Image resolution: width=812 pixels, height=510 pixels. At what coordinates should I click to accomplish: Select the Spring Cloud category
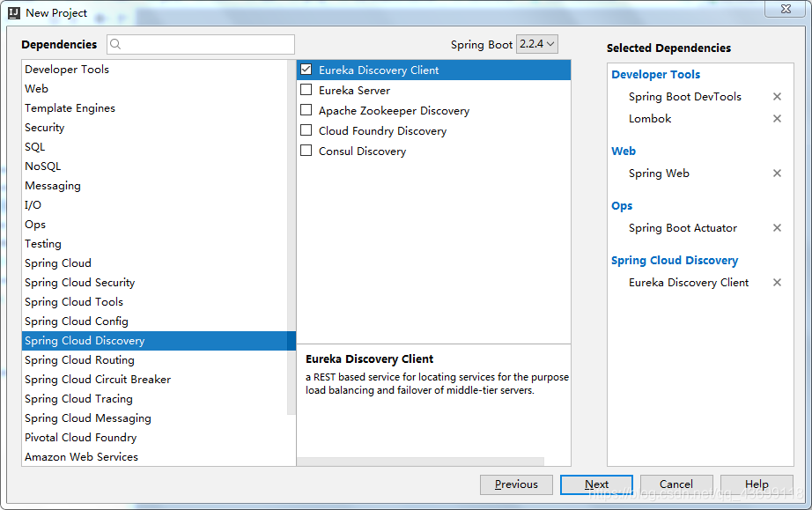coord(155,263)
